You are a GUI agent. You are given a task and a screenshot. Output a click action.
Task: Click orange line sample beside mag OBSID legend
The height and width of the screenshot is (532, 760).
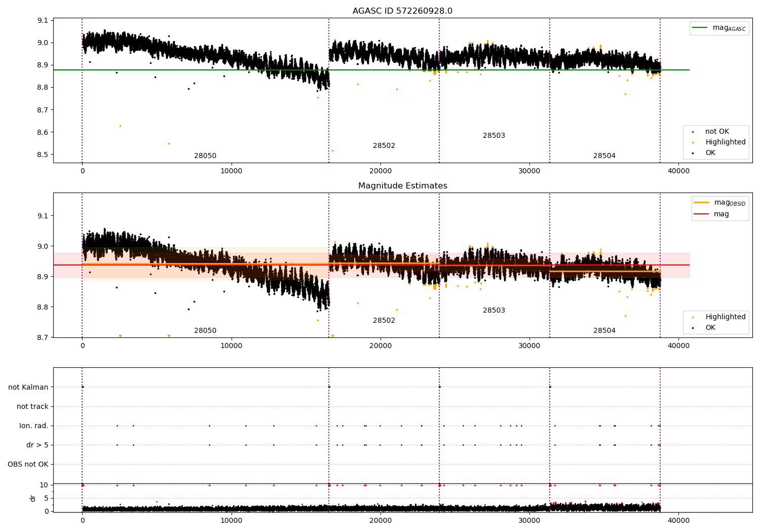(701, 203)
